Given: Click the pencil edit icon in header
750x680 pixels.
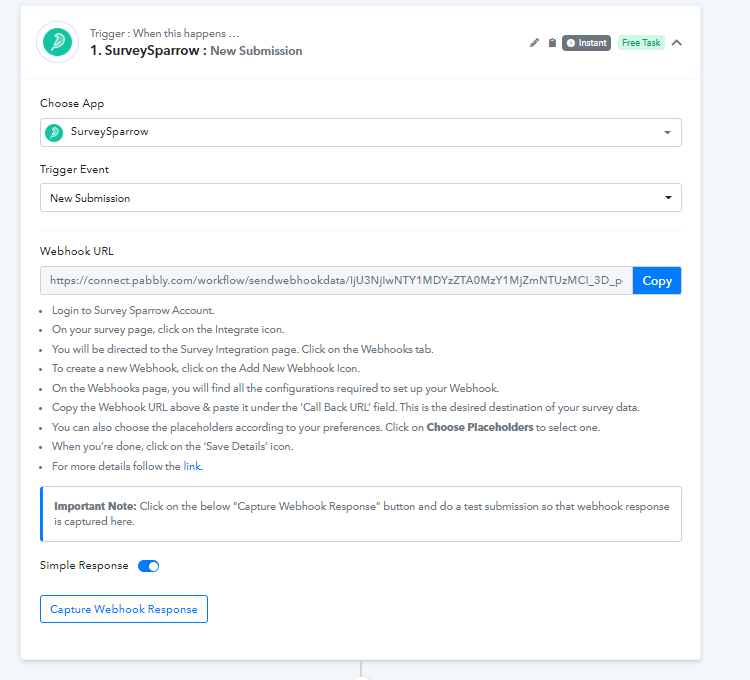Looking at the screenshot, I should pos(534,43).
